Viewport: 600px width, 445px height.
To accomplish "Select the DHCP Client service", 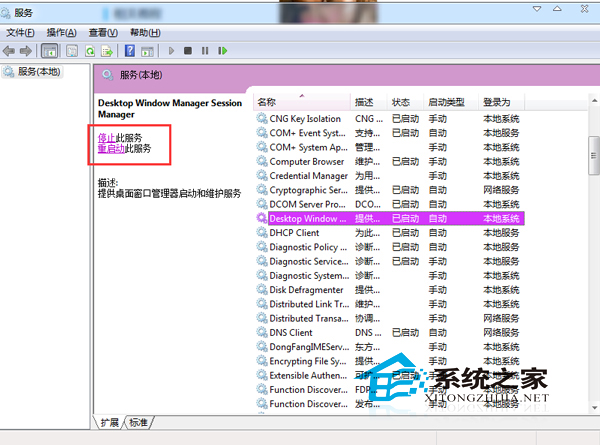I will [390, 233].
